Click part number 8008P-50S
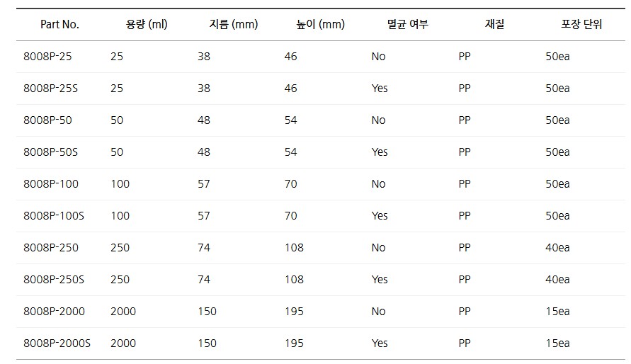Screen dimensions: 631x364 pos(50,152)
